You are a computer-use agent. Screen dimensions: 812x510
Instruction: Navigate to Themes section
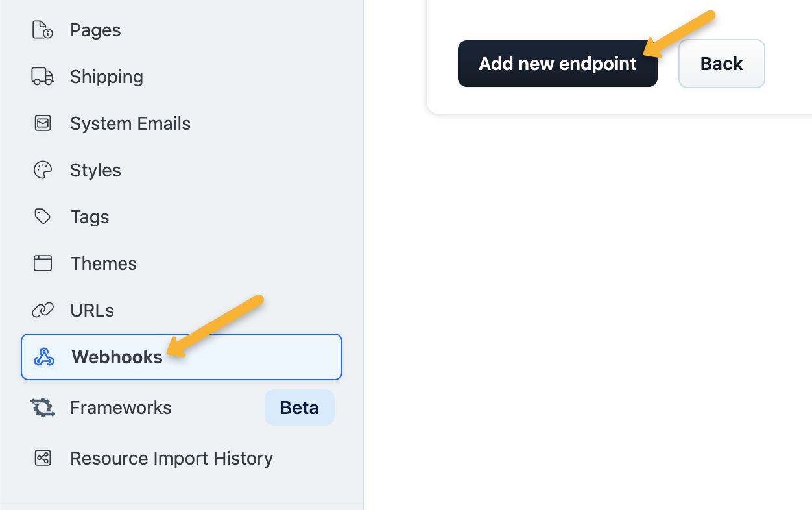104,263
